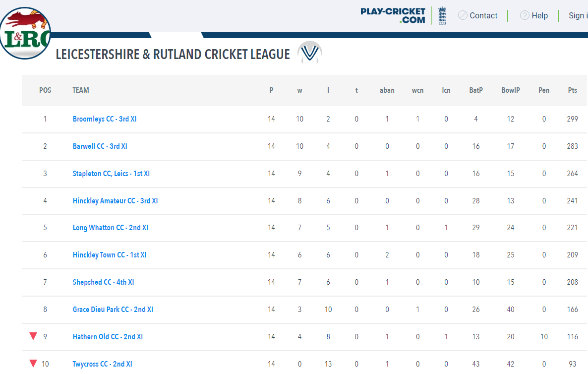Open Long Whatton CC - 2nd XI link

click(110, 228)
